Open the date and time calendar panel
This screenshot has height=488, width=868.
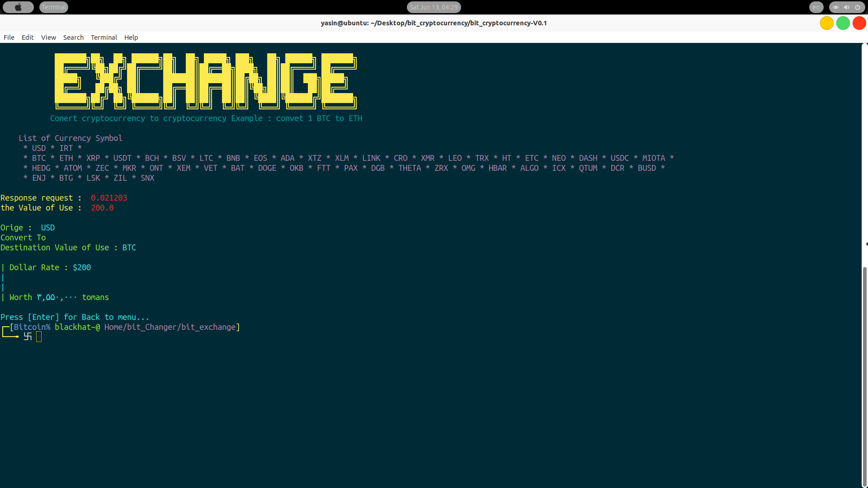pyautogui.click(x=434, y=7)
